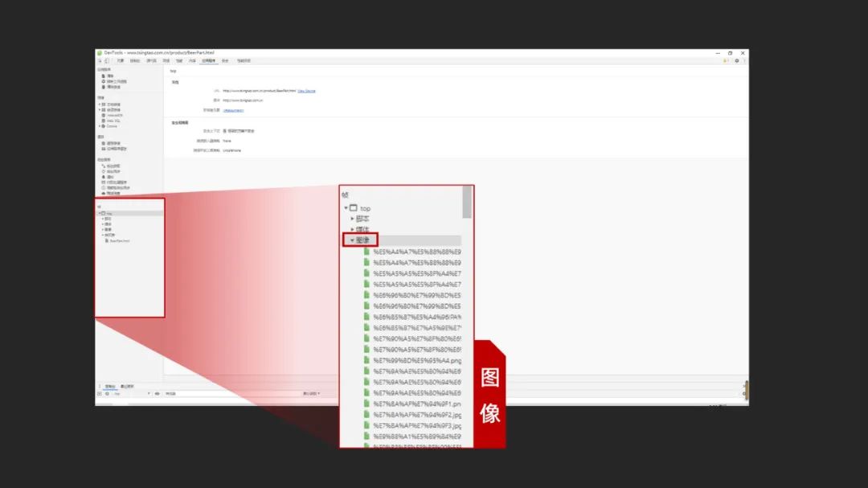Toggle the console sidebar icon
This screenshot has width=868, height=488.
100,394
